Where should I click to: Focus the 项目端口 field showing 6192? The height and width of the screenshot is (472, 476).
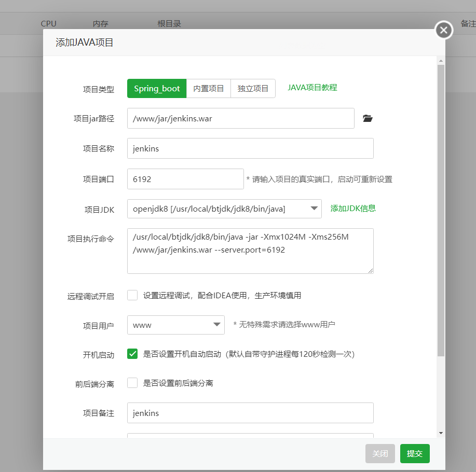[185, 179]
